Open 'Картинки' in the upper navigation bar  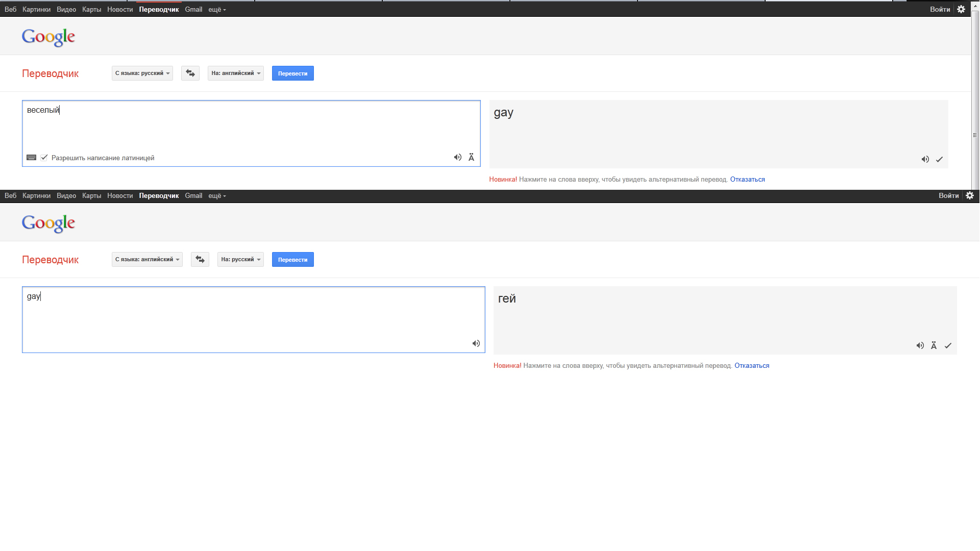36,10
